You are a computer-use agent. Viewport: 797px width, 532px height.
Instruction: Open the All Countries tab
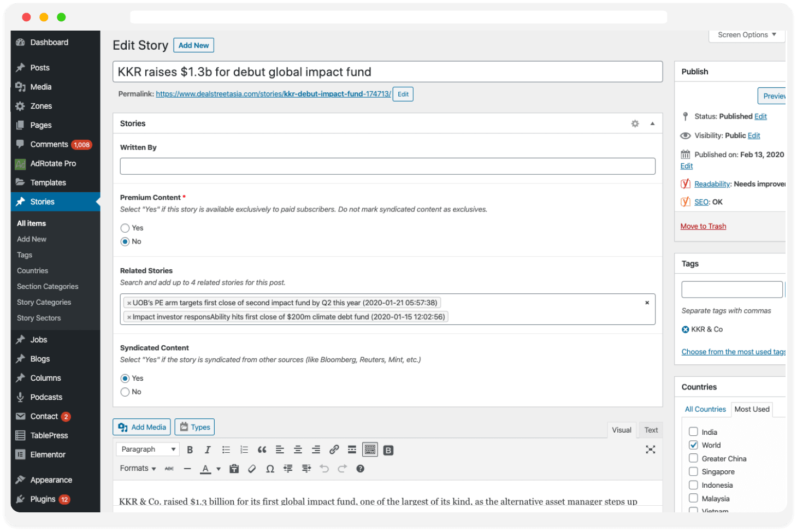tap(705, 409)
